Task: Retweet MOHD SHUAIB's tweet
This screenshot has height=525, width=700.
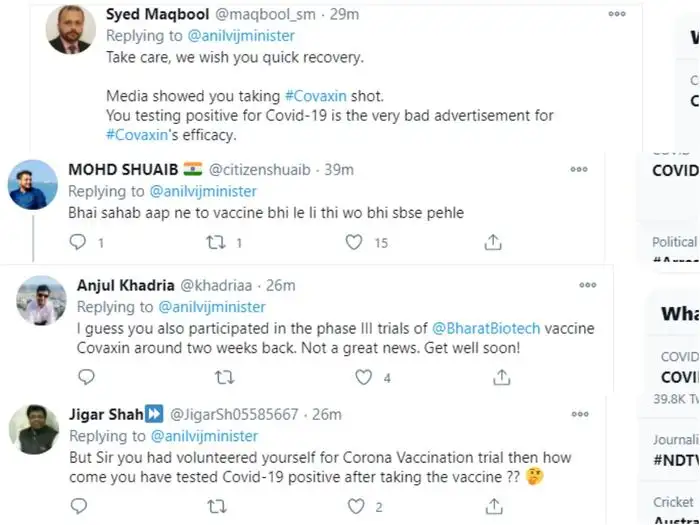Action: (216, 242)
